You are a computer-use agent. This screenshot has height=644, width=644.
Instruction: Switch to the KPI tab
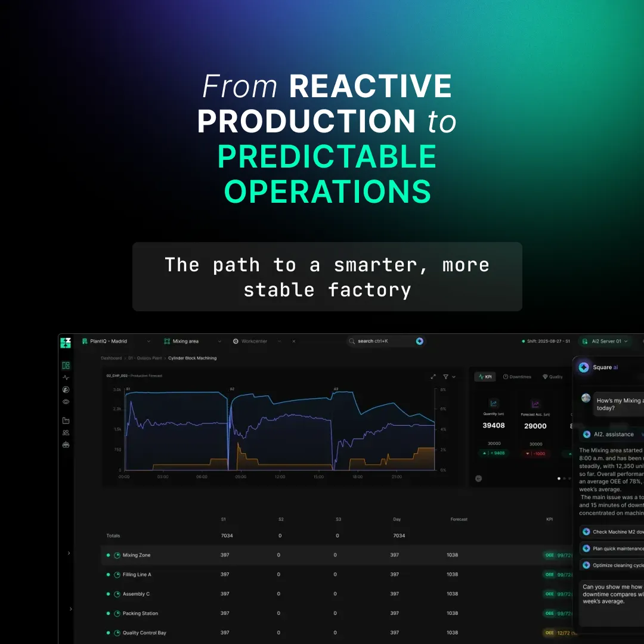(x=485, y=377)
